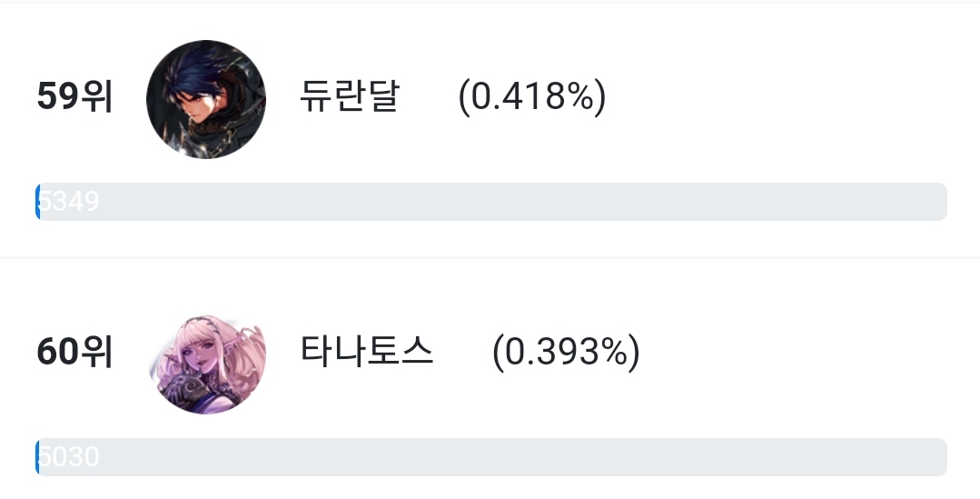Screen dimensions: 980x499
Task: Open 타나토스's pink-haired character avatar
Action: [207, 364]
